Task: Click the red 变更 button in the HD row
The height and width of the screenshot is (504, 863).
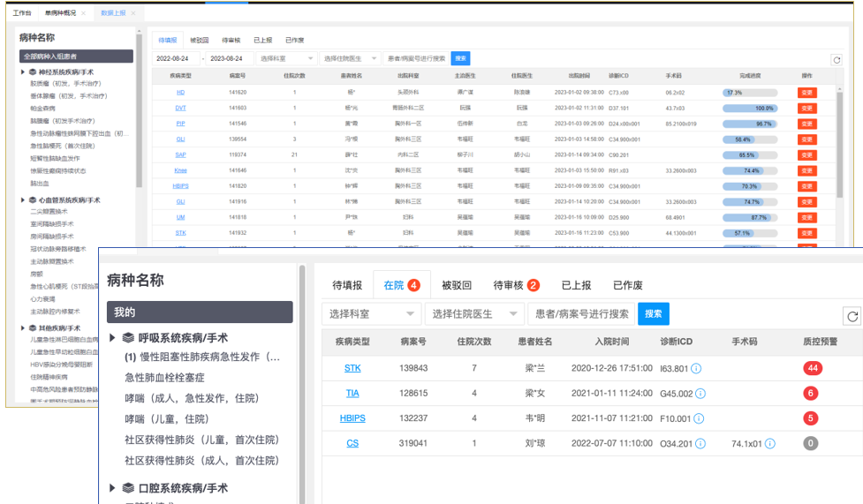Action: click(x=806, y=92)
